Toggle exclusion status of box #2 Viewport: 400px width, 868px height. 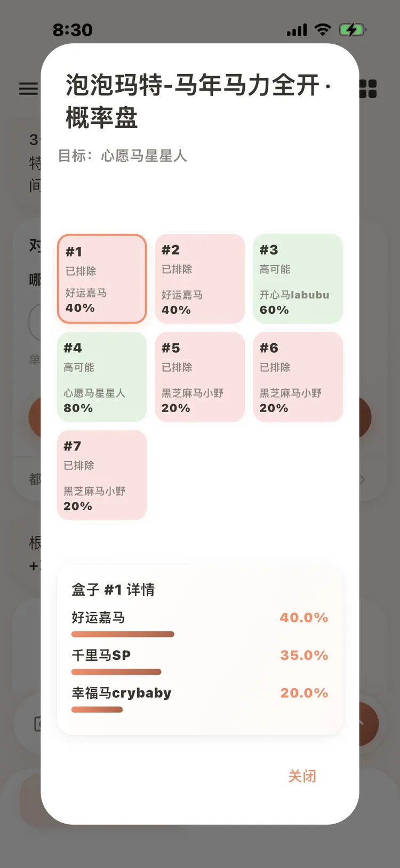point(199,279)
